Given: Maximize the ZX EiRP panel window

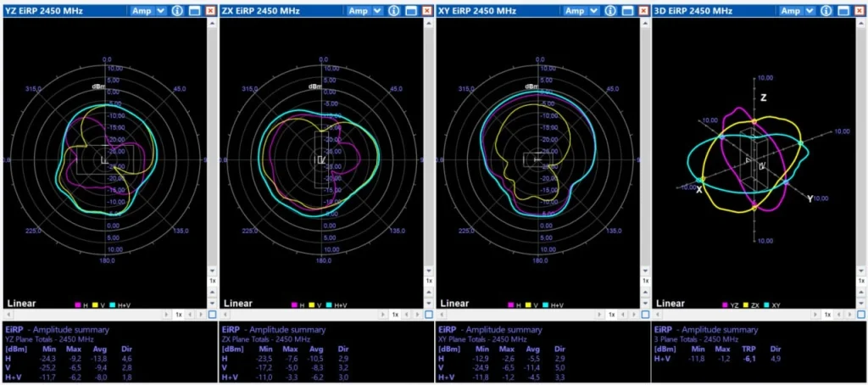Looking at the screenshot, I should tap(410, 11).
